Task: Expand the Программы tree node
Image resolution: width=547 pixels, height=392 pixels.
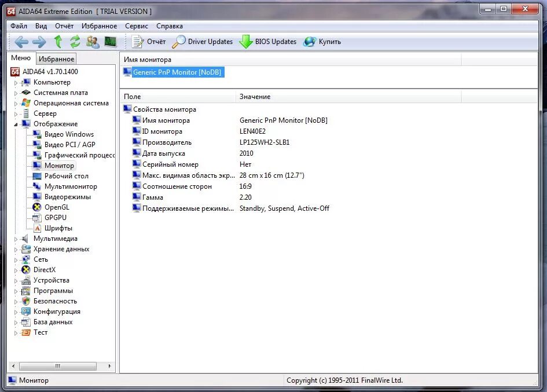Action: click(x=16, y=291)
